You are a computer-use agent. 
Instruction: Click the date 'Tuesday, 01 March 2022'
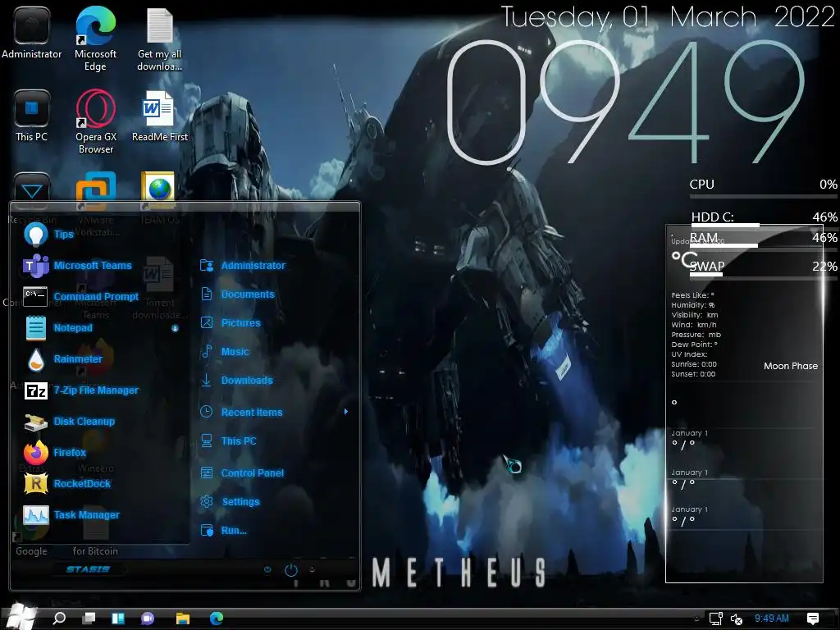(668, 16)
